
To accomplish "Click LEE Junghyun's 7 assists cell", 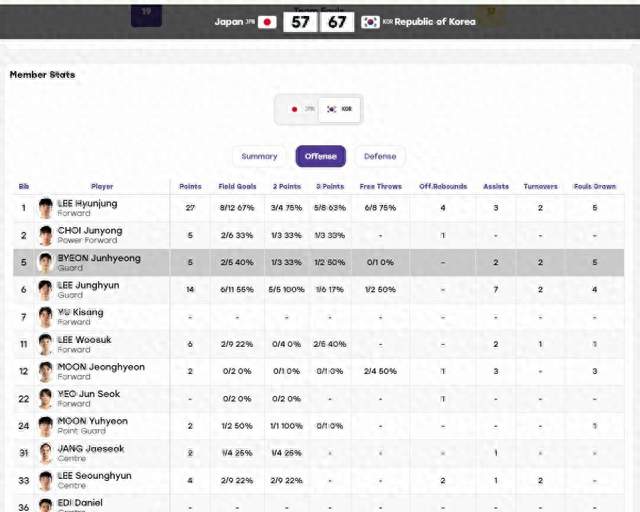I will coord(496,289).
